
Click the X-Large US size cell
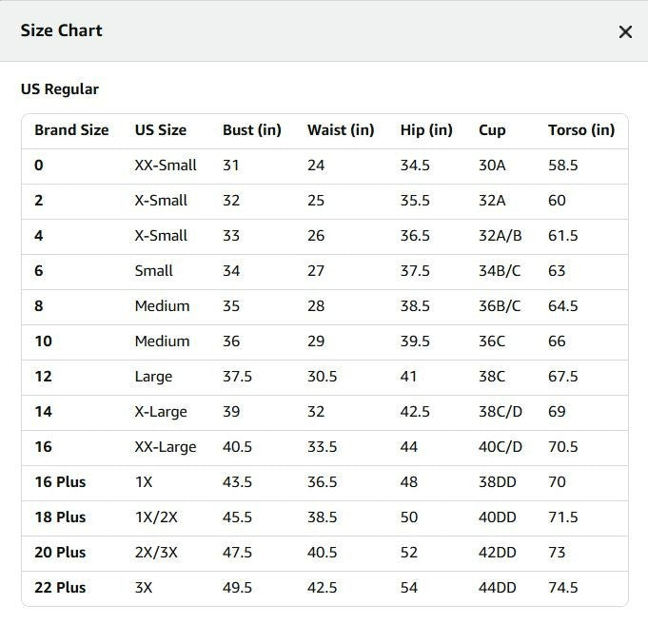tap(161, 412)
